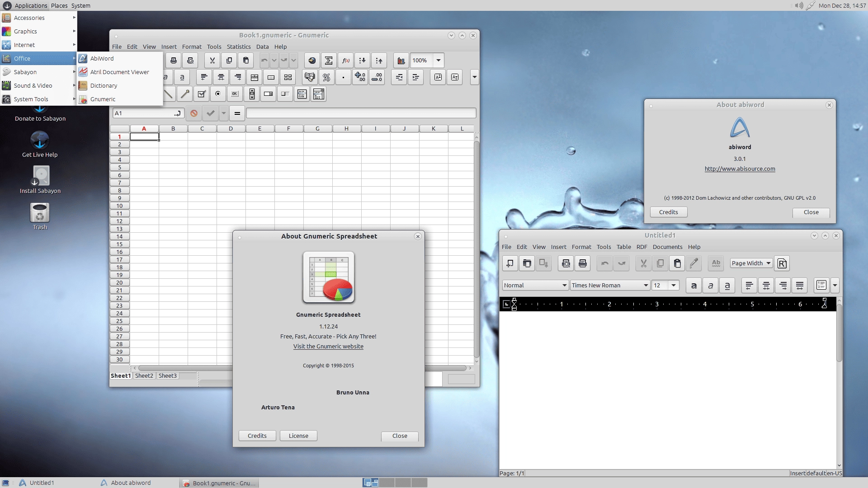Viewport: 868px width, 488px height.
Task: Expand the Accessories submenu
Action: pos(38,18)
